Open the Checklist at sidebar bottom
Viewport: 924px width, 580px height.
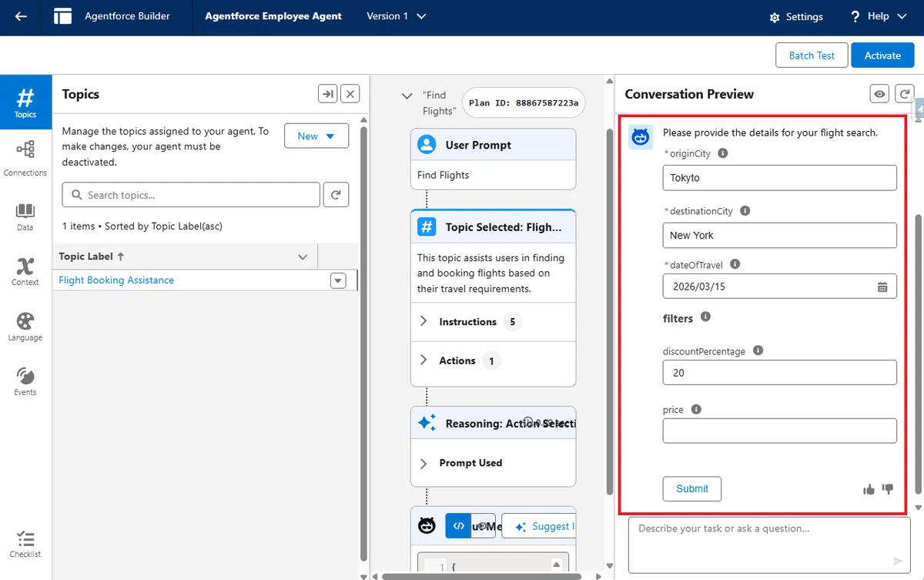(x=25, y=544)
